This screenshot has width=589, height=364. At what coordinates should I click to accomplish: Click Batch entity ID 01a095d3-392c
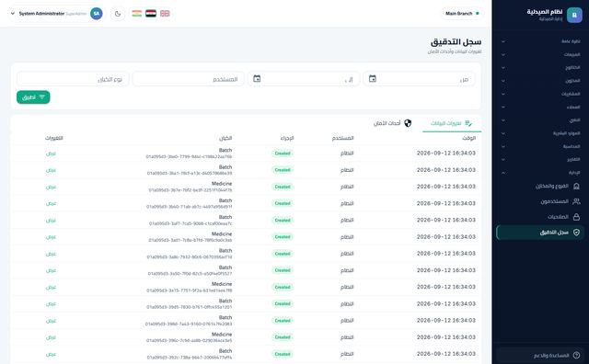[190, 358]
